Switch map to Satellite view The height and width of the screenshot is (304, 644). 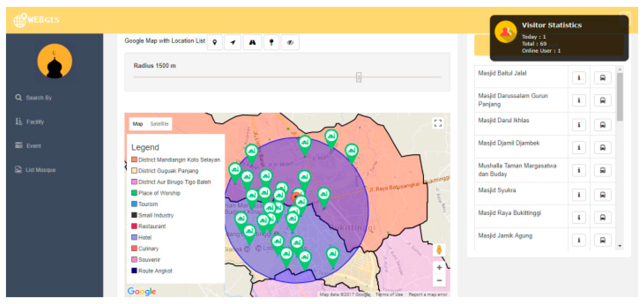click(x=159, y=124)
